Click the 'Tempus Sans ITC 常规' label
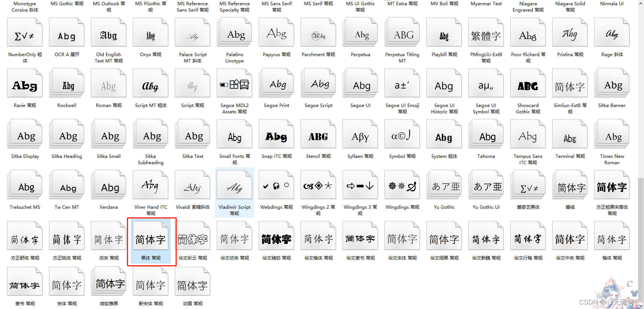 (528, 159)
